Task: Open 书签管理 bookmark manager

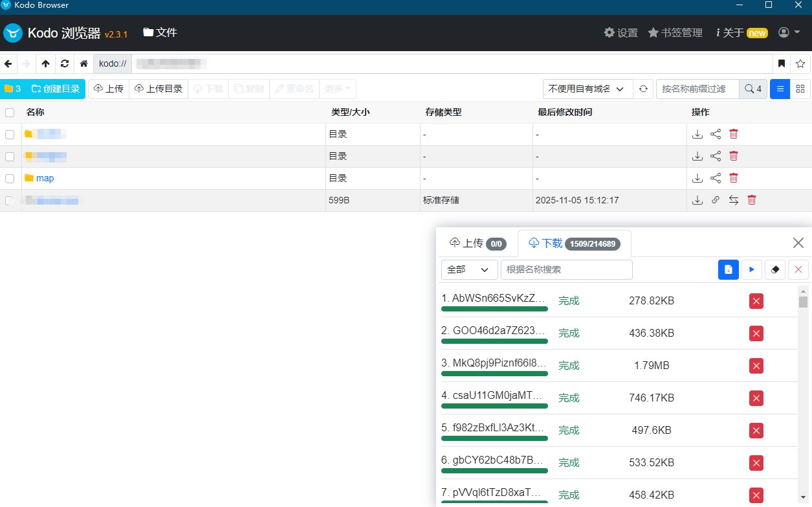Action: [675, 32]
